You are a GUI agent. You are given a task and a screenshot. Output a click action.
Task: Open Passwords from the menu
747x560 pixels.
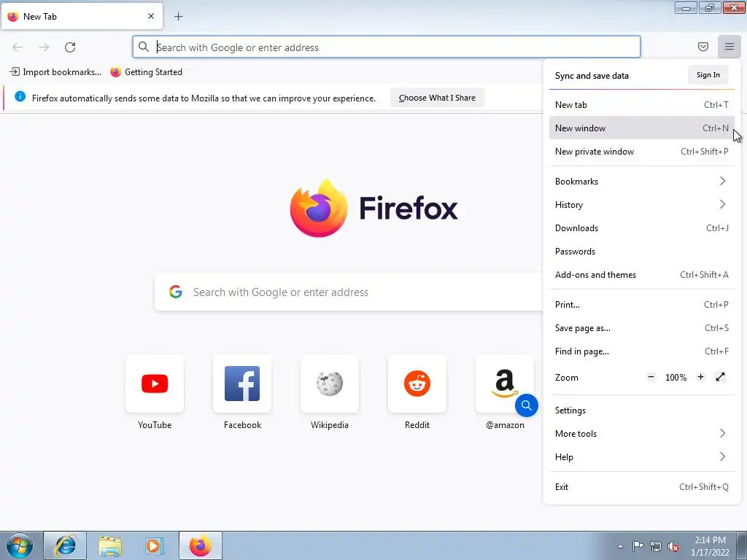tap(642, 252)
